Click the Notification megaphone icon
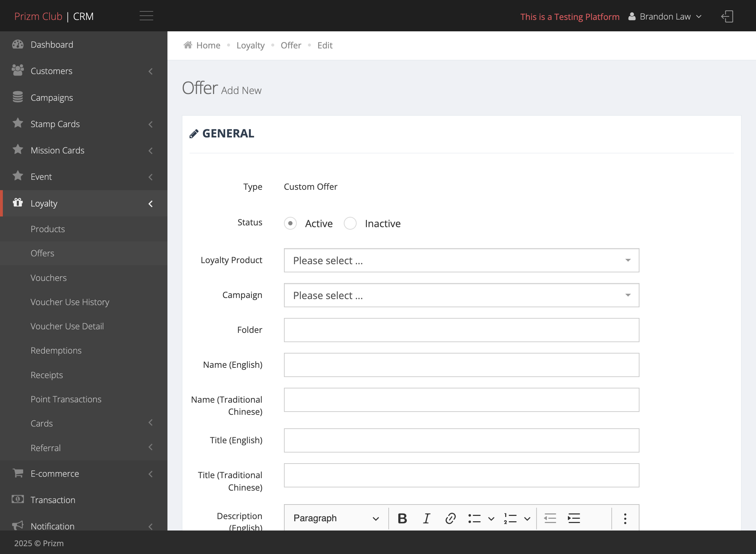Screen dimensions: 756x554 coord(18,526)
